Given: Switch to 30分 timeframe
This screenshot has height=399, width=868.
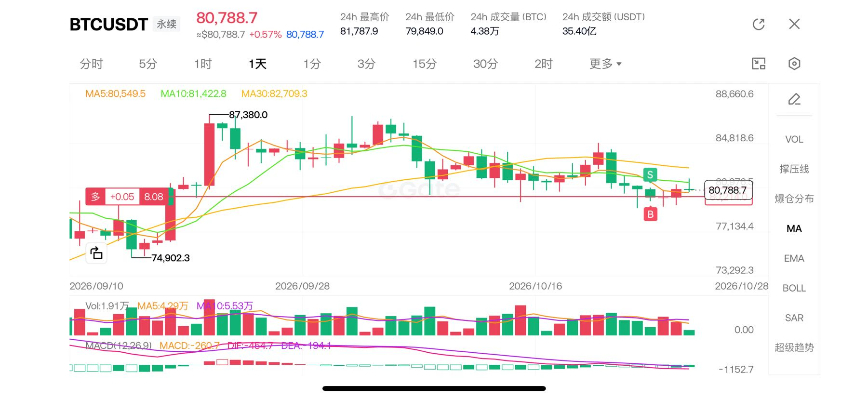Looking at the screenshot, I should pos(485,64).
